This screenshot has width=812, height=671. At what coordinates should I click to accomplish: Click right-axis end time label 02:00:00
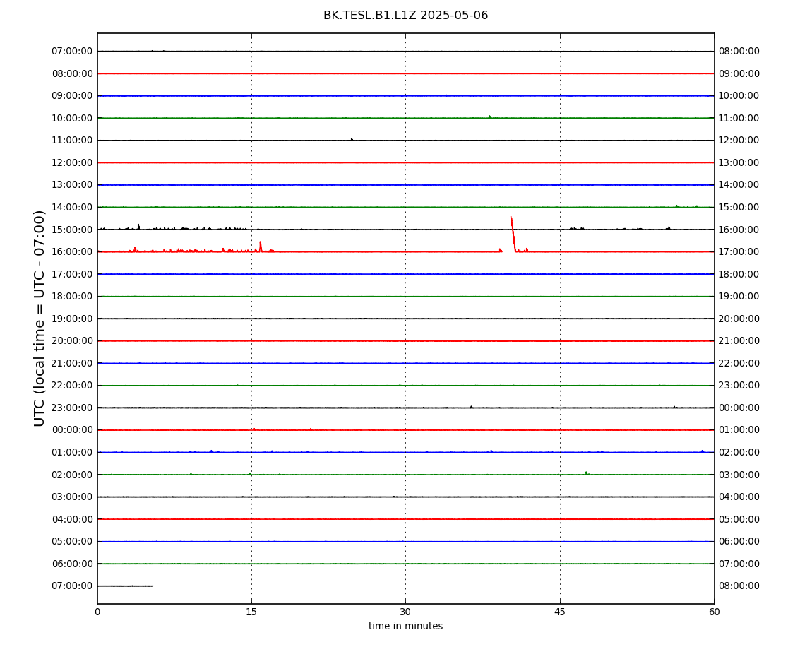[x=739, y=452]
